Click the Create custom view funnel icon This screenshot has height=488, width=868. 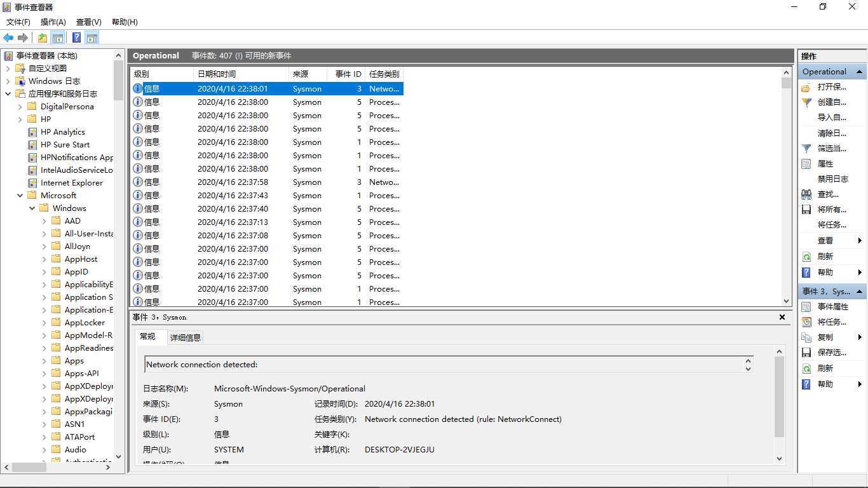tap(806, 102)
